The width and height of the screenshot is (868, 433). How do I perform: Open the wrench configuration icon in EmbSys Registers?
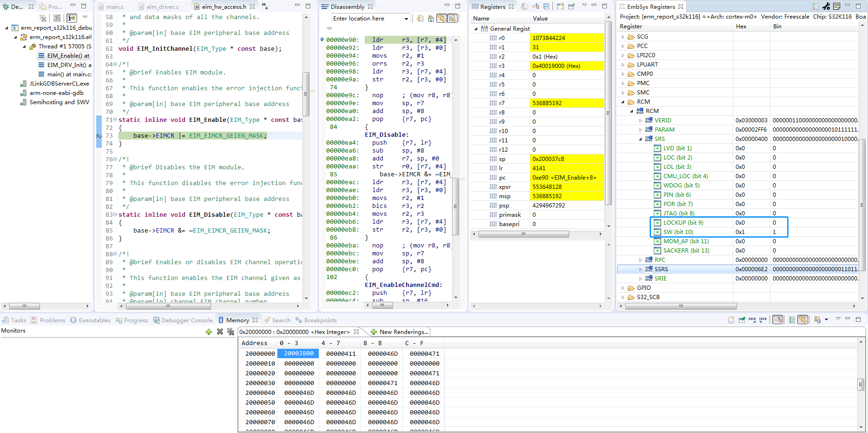[x=826, y=6]
